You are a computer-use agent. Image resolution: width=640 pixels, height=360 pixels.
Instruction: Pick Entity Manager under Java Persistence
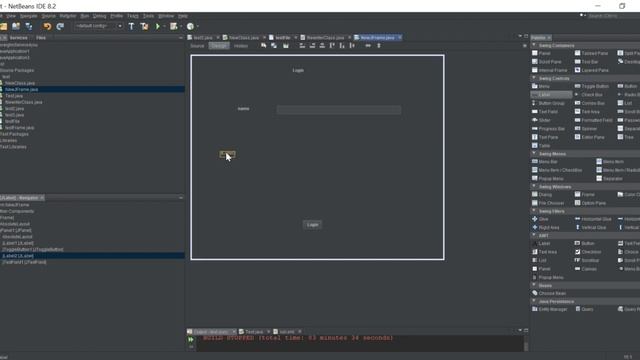click(x=549, y=309)
